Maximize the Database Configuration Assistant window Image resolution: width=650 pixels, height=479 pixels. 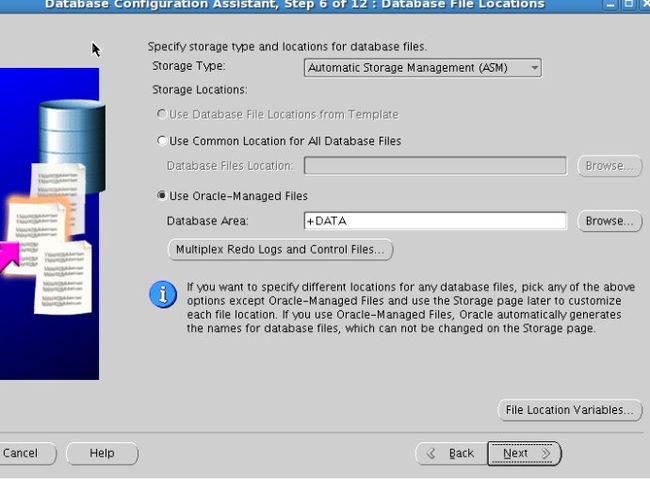coord(629,5)
